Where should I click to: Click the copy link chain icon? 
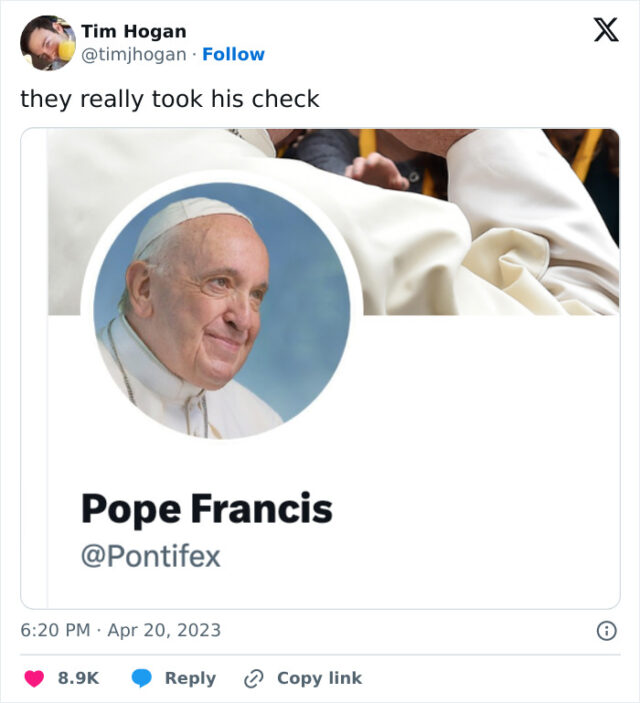(x=254, y=678)
